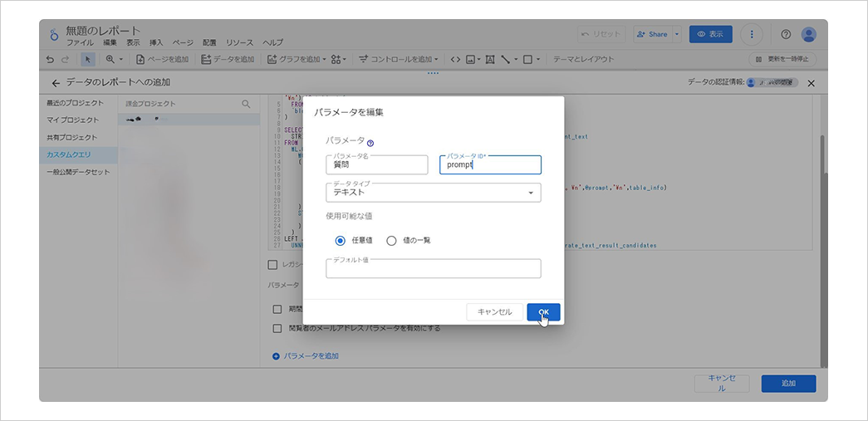868x421 pixels.
Task: Select the 値の一覧 radio button
Action: coord(391,241)
